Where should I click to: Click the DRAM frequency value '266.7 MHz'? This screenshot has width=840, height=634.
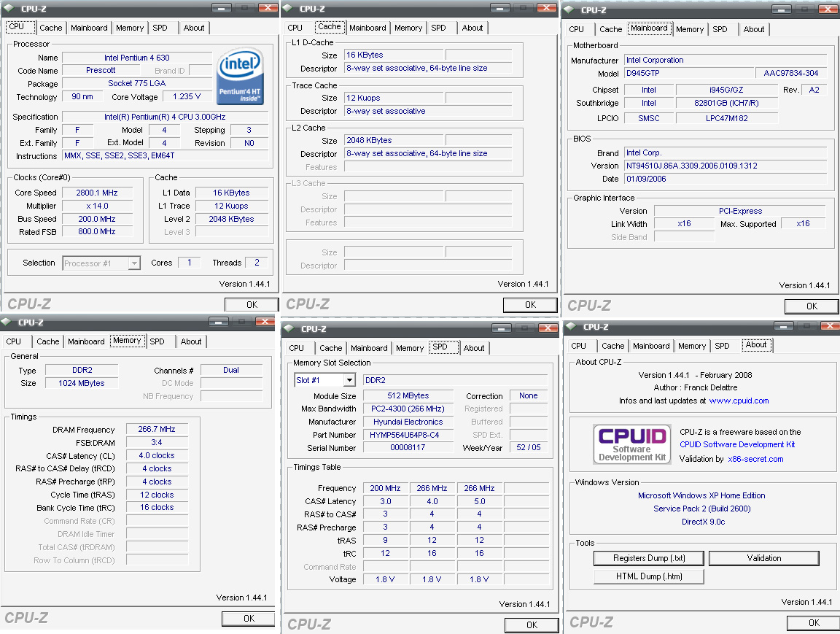pos(157,429)
